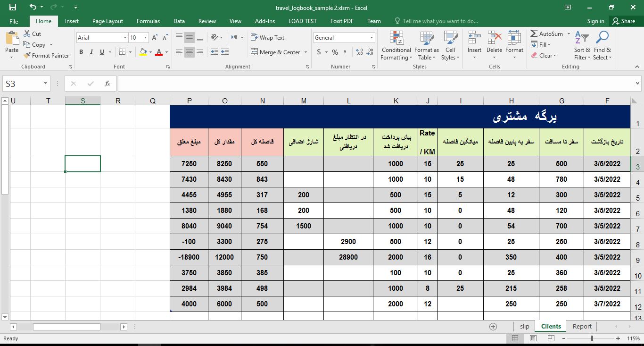Select the Format Painter tool
Viewport: 644px width, 346px height.
[46, 56]
